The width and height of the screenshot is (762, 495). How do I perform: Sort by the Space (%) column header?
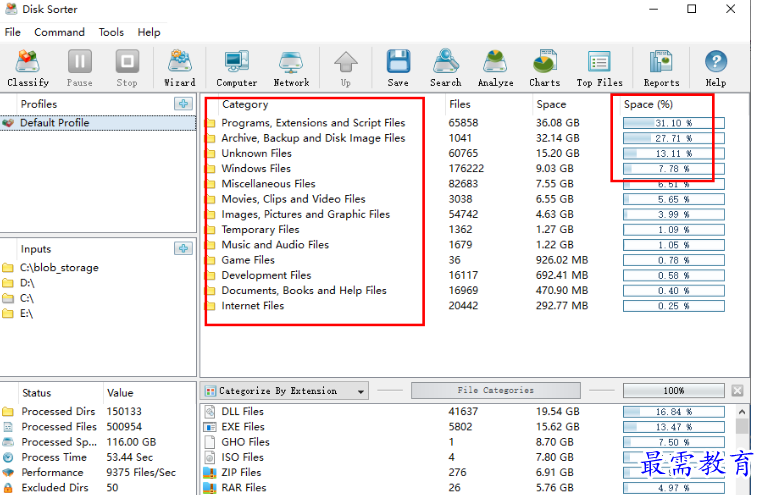point(648,104)
